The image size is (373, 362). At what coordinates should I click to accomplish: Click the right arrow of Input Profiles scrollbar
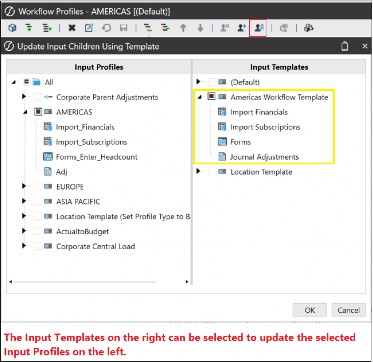(x=187, y=282)
